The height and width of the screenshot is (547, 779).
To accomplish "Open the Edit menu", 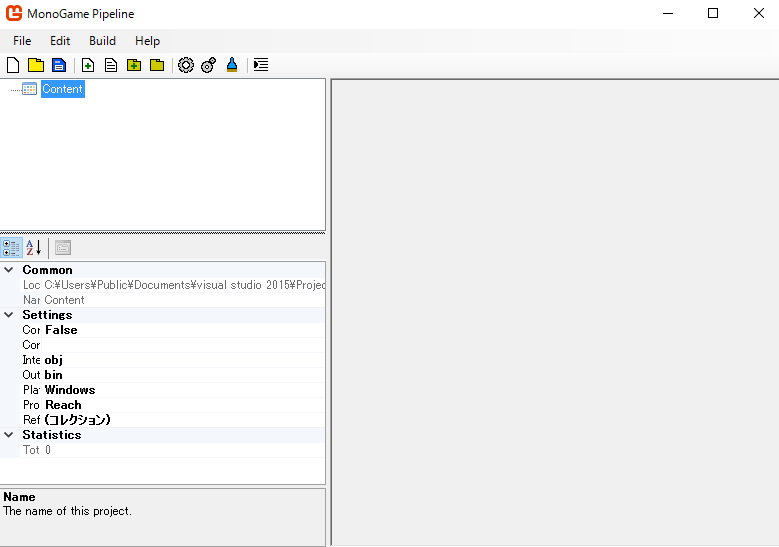I will 60,41.
